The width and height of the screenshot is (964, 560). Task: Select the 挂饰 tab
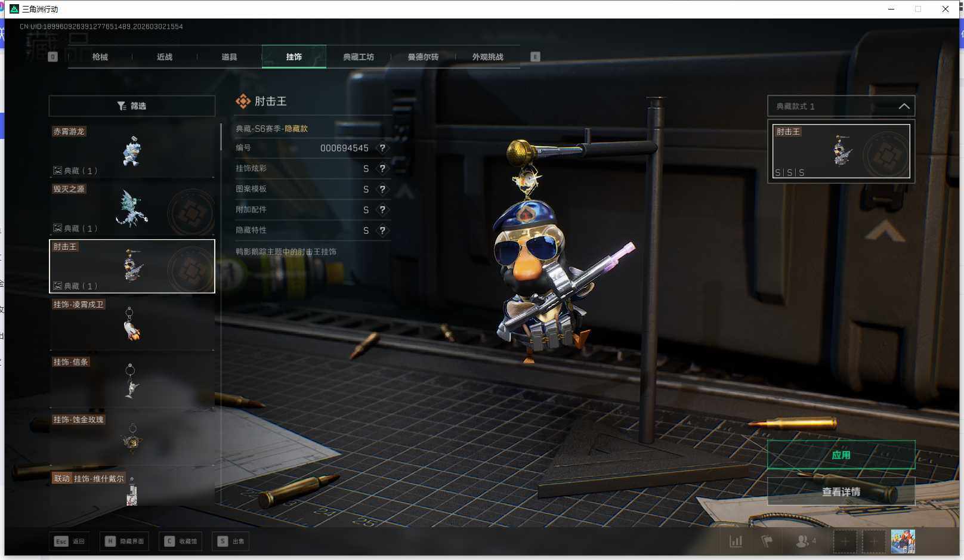click(293, 57)
